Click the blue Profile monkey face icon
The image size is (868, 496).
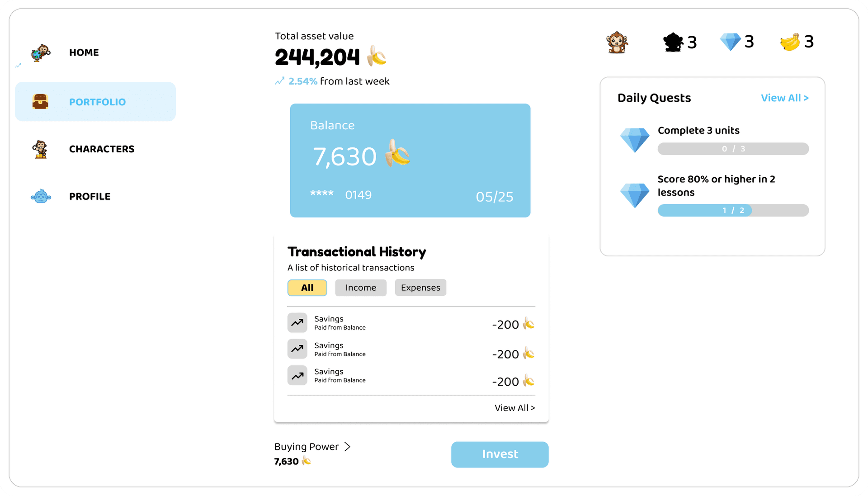click(x=41, y=197)
